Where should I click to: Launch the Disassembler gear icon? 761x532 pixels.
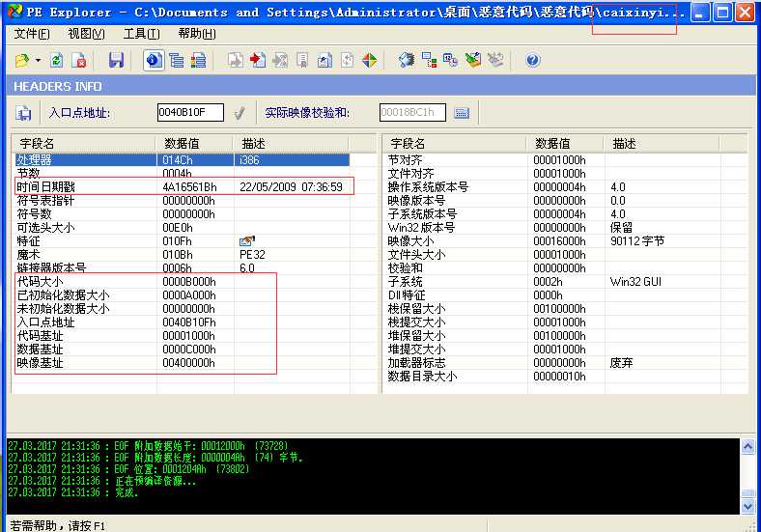pos(407,60)
